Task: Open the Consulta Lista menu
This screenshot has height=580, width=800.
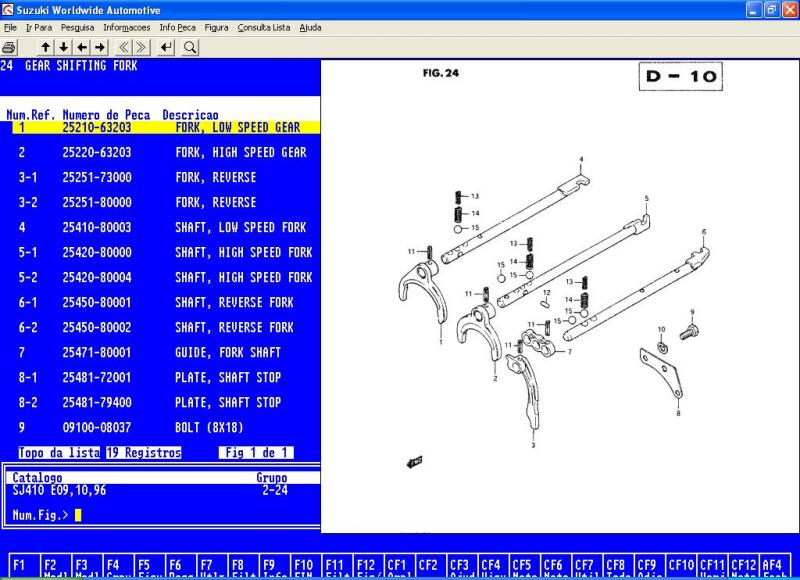Action: coord(264,28)
